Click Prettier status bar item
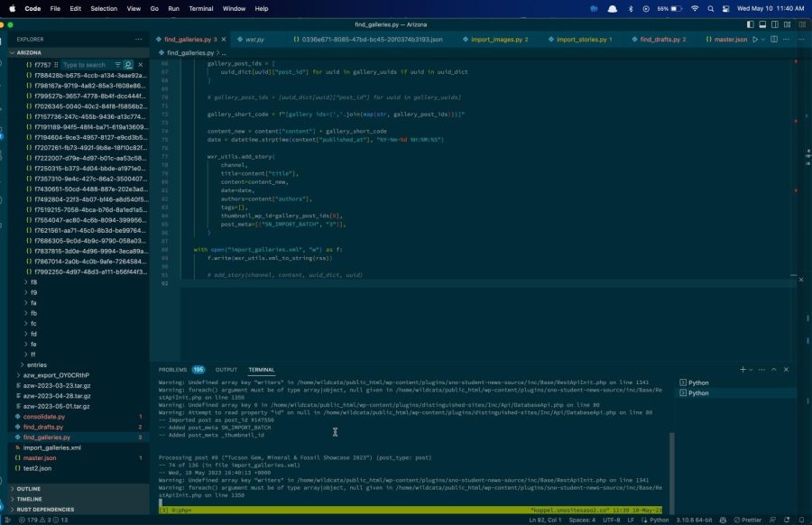 click(x=748, y=520)
